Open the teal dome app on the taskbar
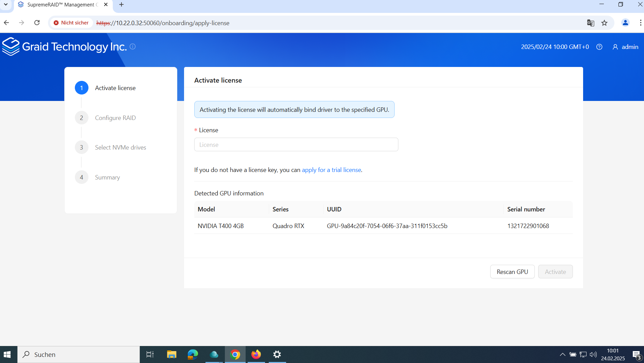The image size is (644, 363). 214,355
